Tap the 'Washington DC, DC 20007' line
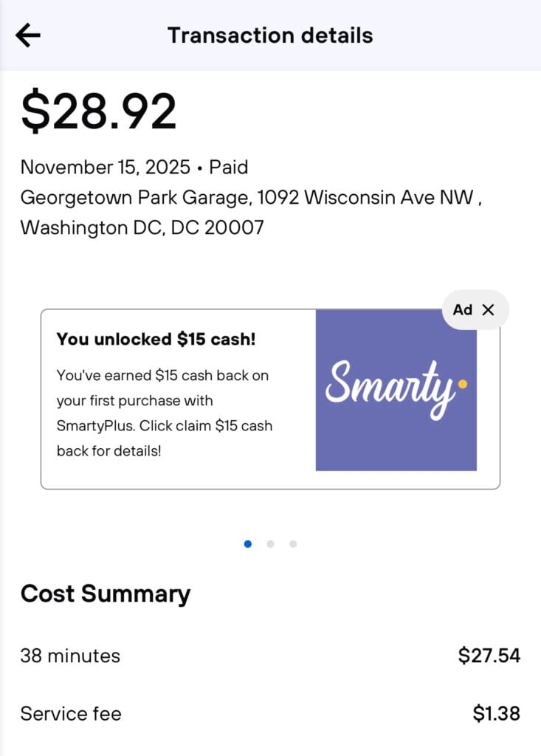Screen dimensions: 541x756 coord(142,227)
